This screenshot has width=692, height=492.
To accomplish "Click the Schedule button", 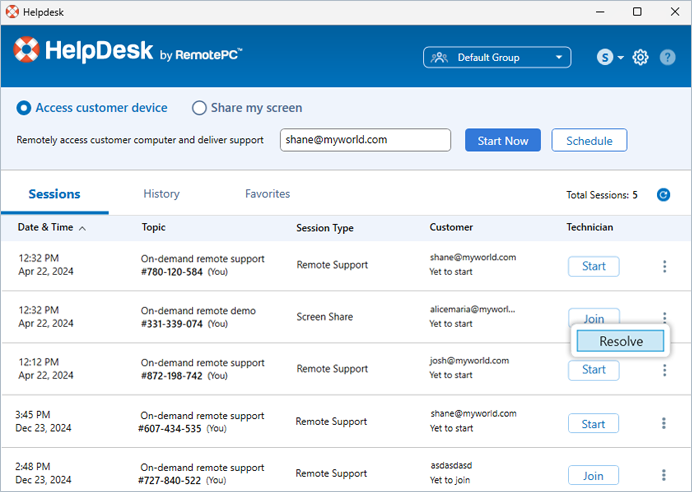I will pyautogui.click(x=589, y=141).
